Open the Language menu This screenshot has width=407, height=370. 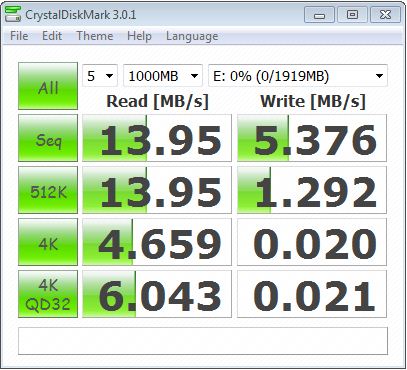192,36
